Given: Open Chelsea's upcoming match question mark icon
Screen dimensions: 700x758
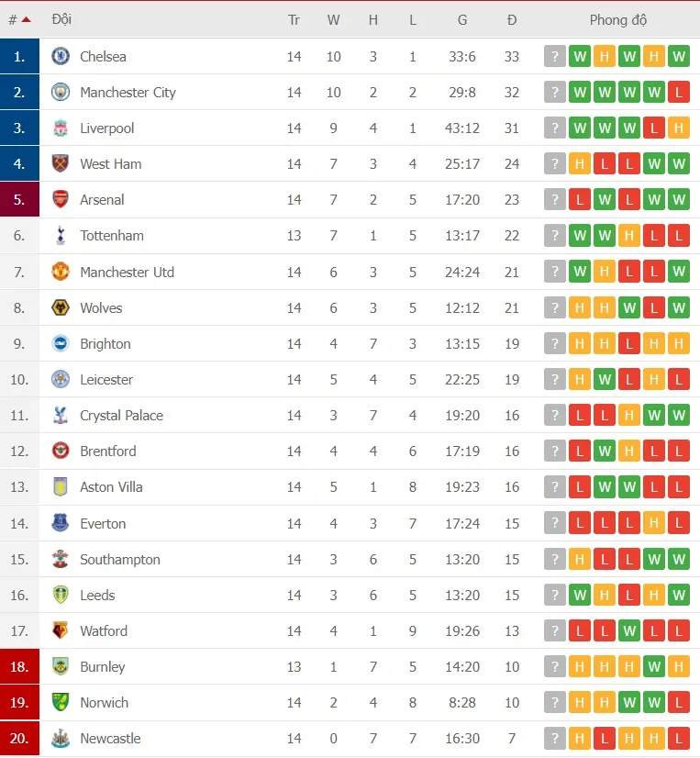Looking at the screenshot, I should click(x=555, y=56).
